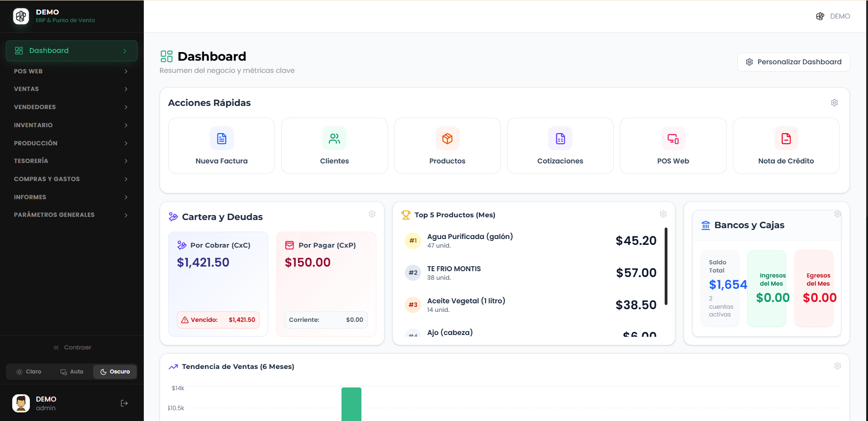Click the trophy icon in Top 5 Productos
The image size is (868, 421).
(x=406, y=215)
